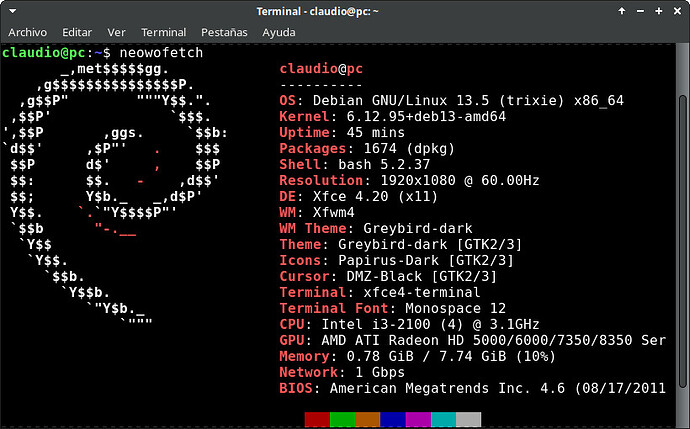Open the Archivo menu
This screenshot has height=429, width=690.
pos(27,32)
